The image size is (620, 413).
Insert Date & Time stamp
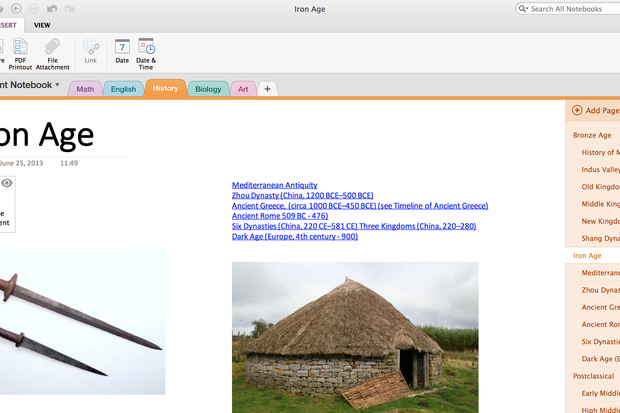click(146, 54)
